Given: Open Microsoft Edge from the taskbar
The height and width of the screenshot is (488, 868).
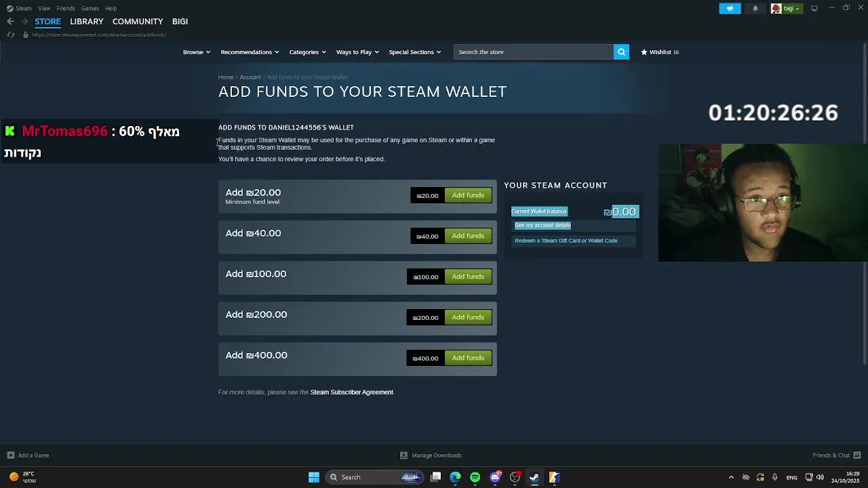Looking at the screenshot, I should (455, 477).
